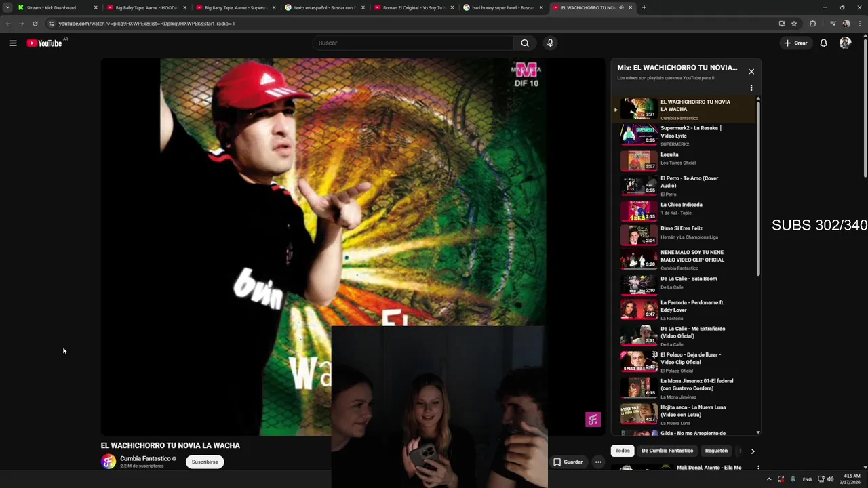Go to YouTube home via logo

coord(45,43)
